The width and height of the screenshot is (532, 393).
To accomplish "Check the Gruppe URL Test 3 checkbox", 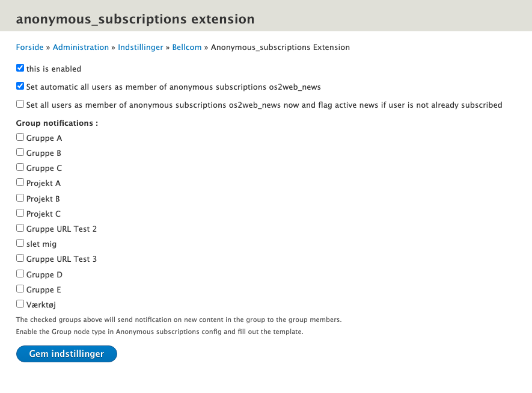I will 20,258.
